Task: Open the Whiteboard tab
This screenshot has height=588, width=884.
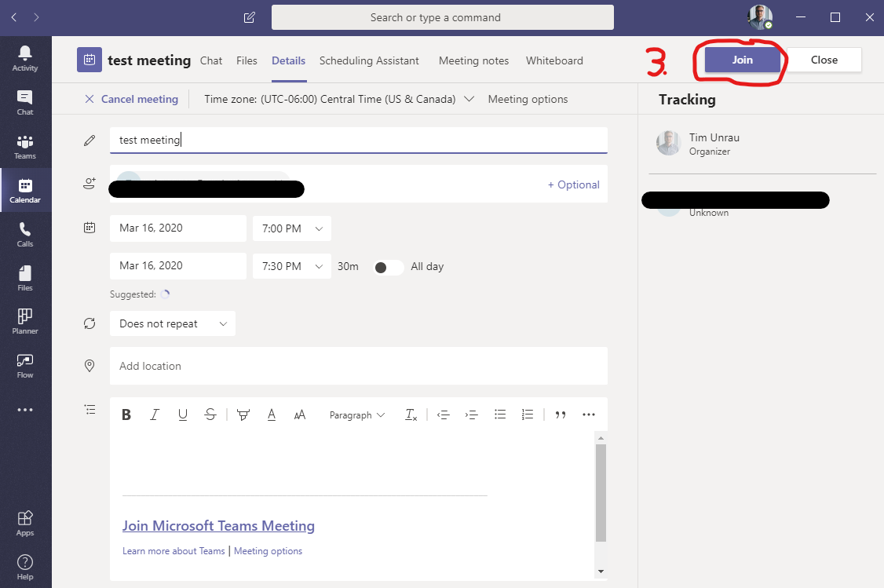Action: click(554, 60)
